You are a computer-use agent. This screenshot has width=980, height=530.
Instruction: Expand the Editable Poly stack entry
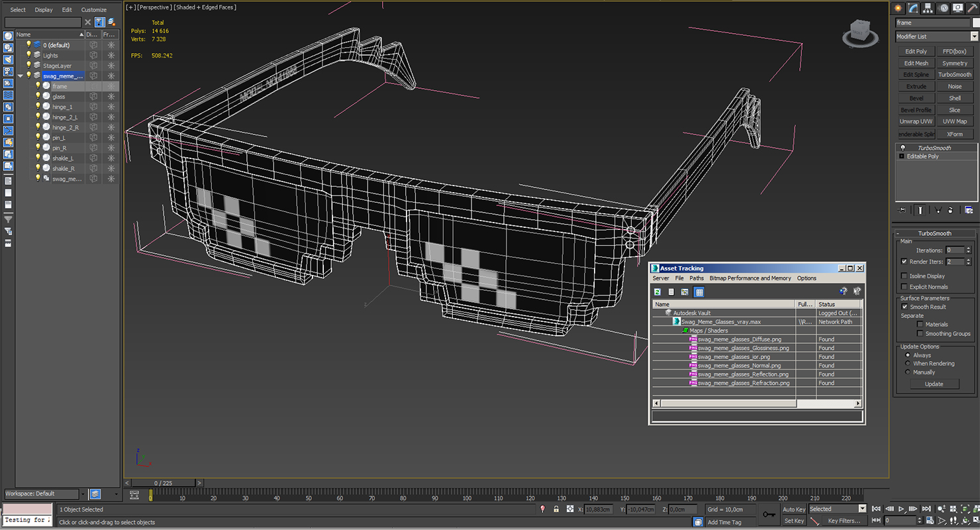pos(901,156)
